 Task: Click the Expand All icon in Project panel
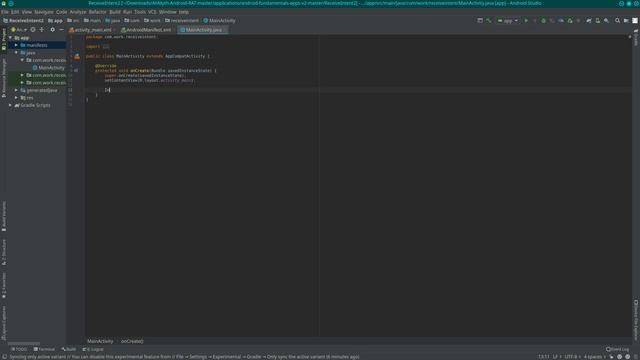coord(42,29)
